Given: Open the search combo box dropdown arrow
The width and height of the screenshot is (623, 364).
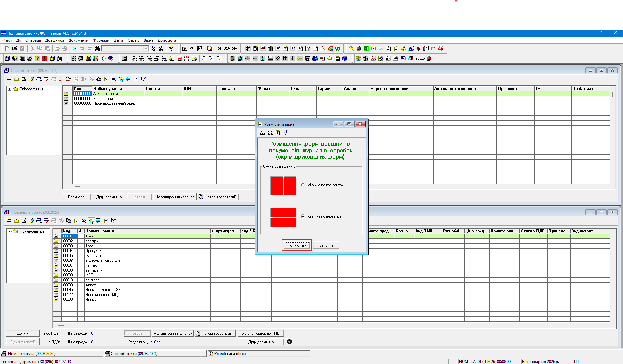Looking at the screenshot, I should pos(146,49).
